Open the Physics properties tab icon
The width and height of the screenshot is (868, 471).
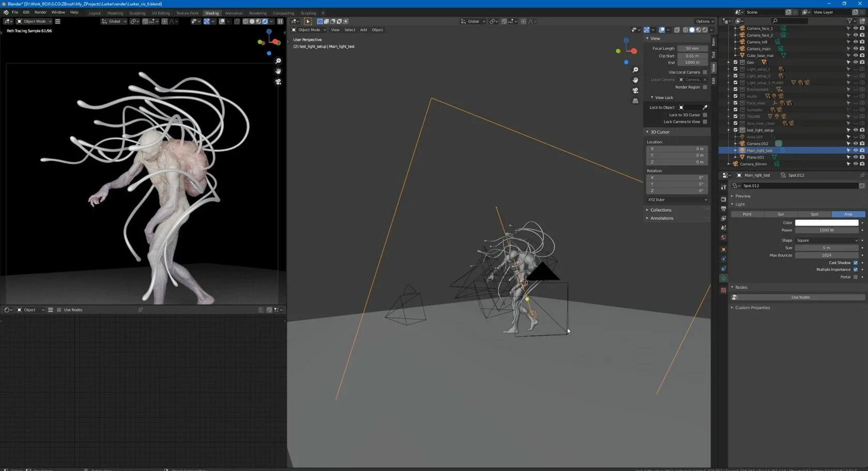point(723,259)
